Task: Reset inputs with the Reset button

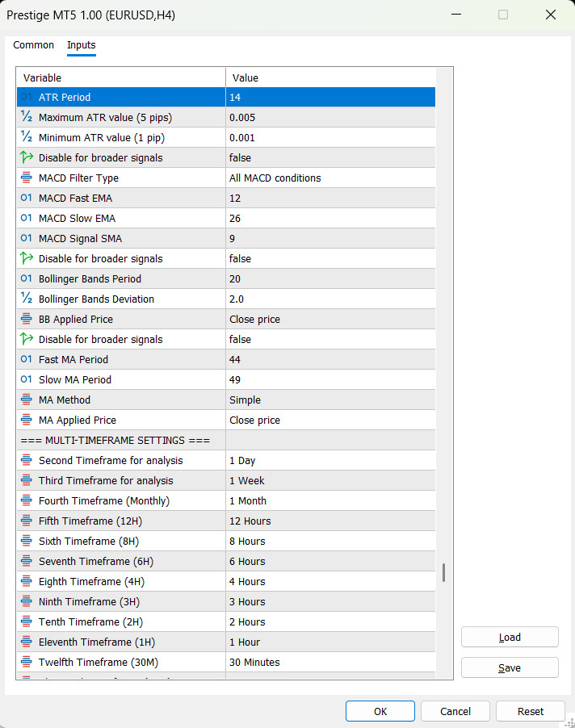Action: (531, 711)
